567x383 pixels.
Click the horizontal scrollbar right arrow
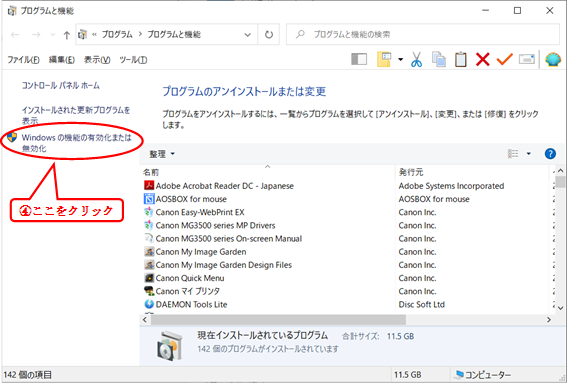pyautogui.click(x=549, y=320)
